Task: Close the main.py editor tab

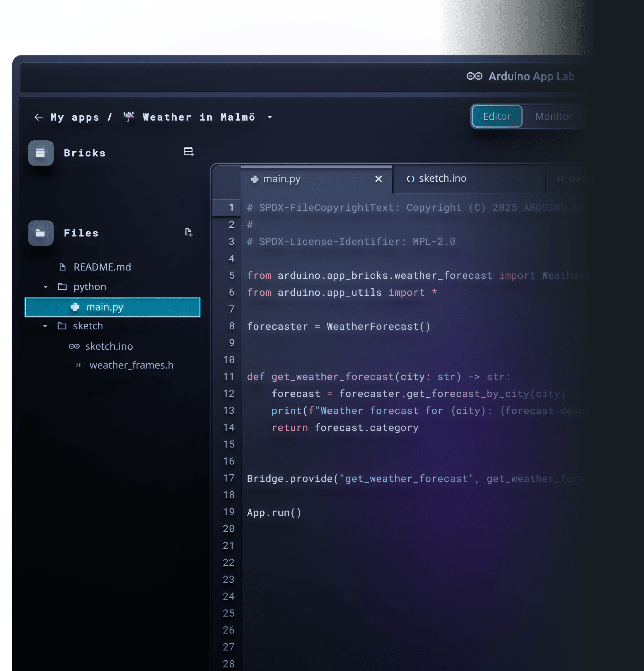Action: (x=378, y=179)
